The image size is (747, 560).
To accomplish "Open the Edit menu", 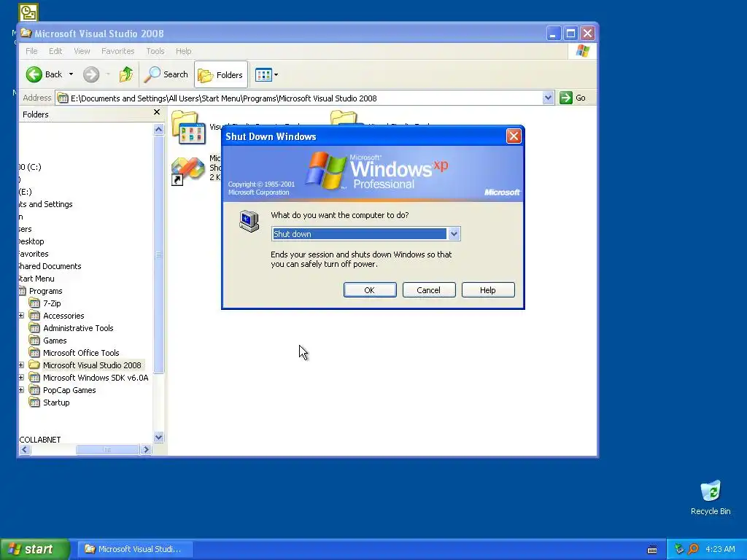I will [55, 51].
